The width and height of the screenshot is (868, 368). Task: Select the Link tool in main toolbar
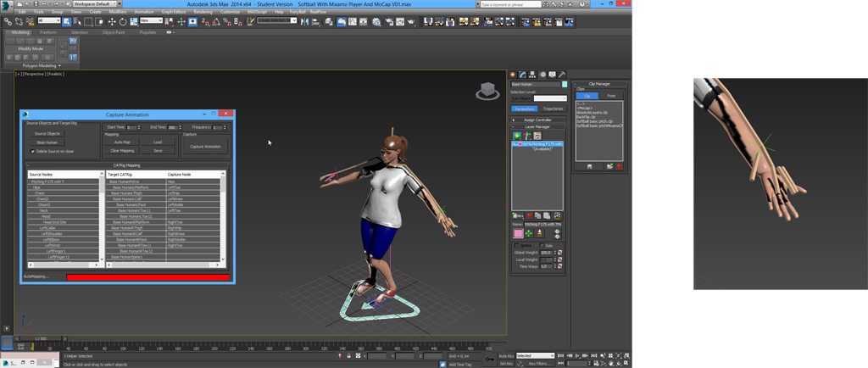point(8,21)
